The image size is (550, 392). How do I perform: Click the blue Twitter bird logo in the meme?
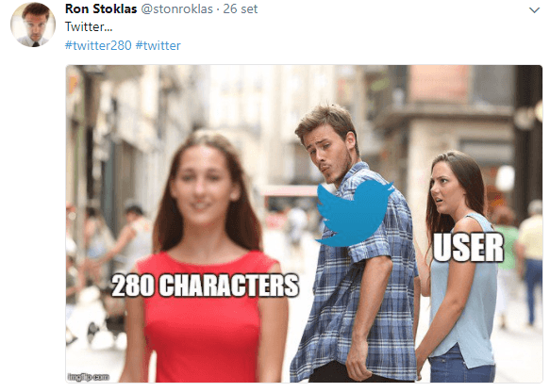coord(354,213)
